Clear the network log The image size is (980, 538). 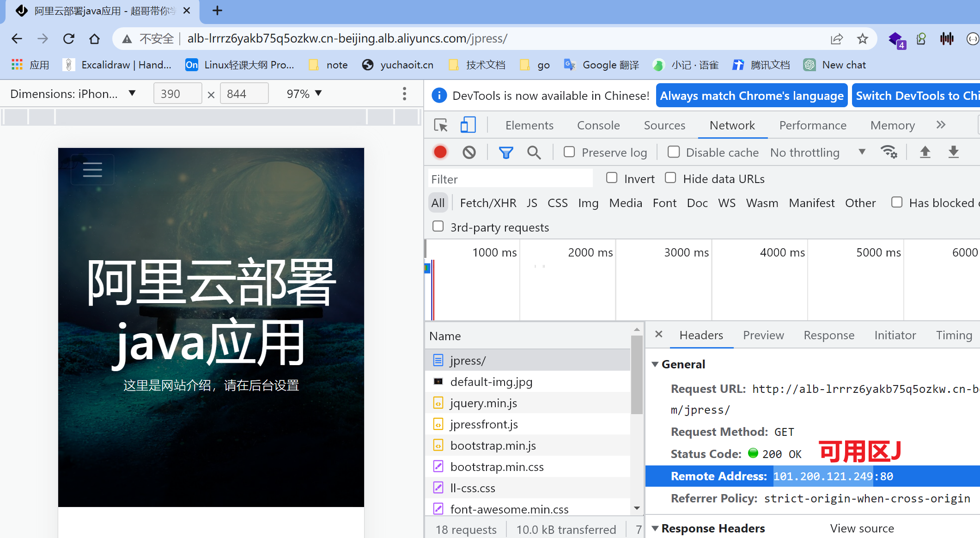[x=469, y=152]
